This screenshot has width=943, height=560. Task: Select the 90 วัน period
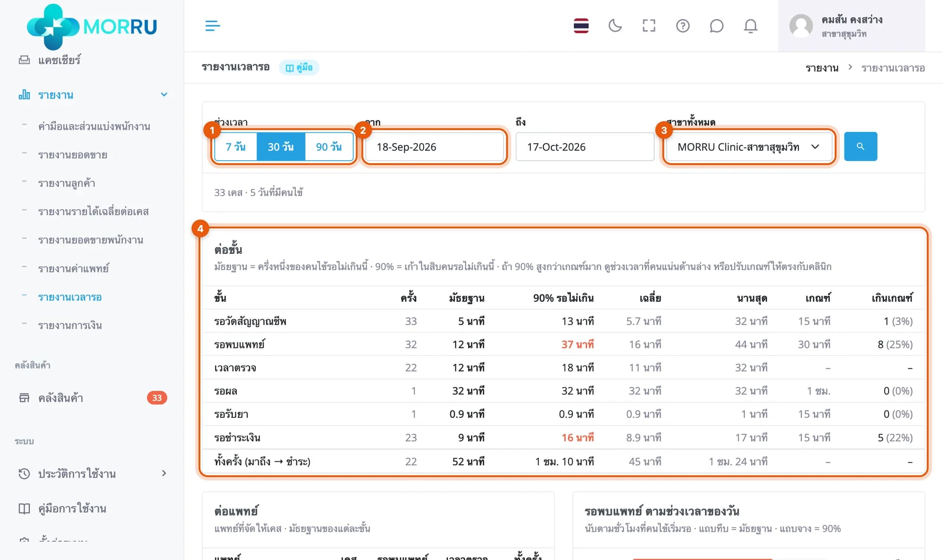click(329, 147)
